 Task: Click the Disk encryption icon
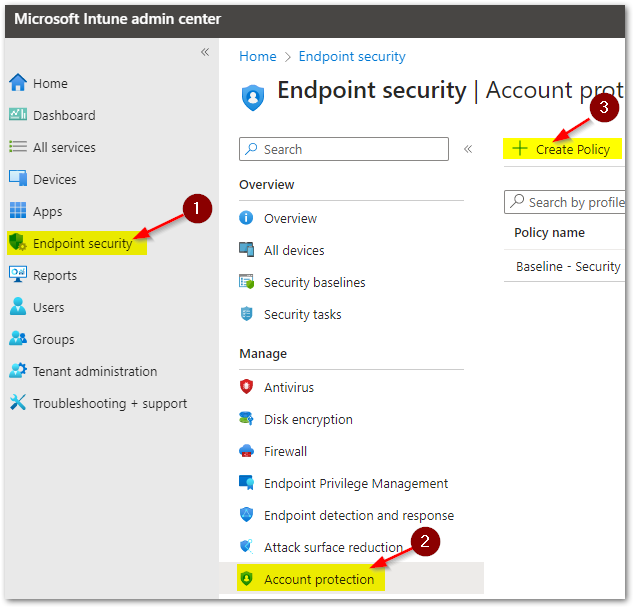pos(246,418)
